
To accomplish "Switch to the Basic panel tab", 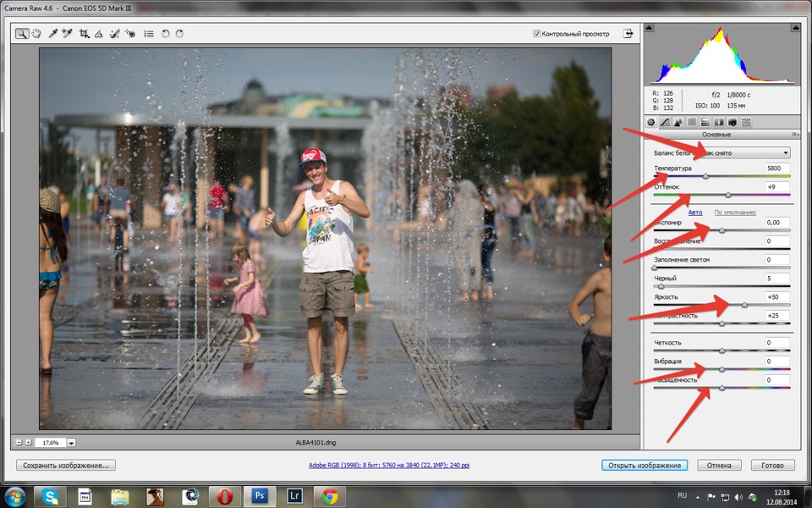I will coord(651,122).
